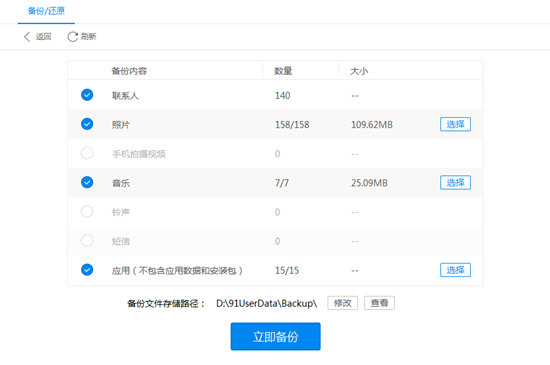Select the 手机拍摄视频 row label
550x365 pixels.
(139, 154)
